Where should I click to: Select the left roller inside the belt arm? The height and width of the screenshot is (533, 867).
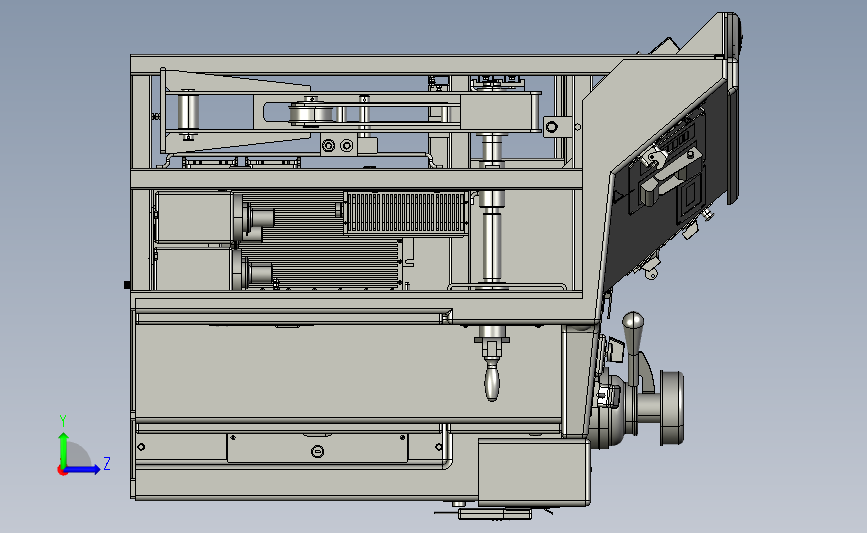point(188,113)
